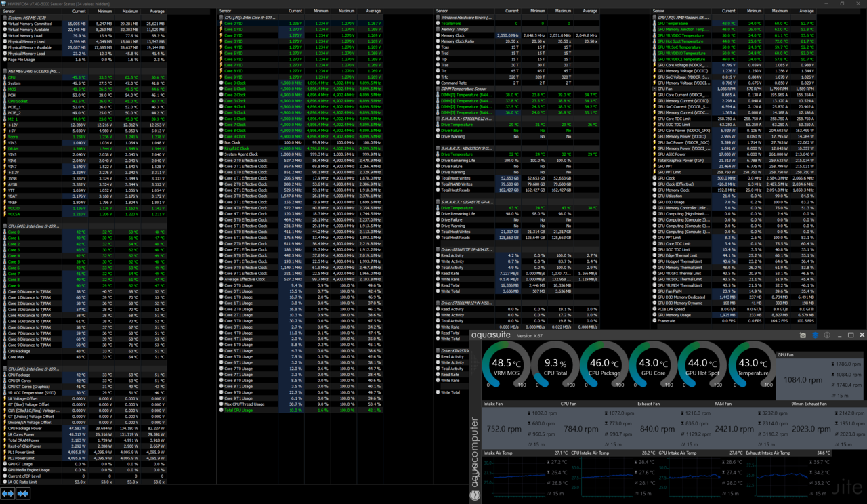Screen dimensions: 867x504
Task: Take a screenshot using aquasuite camera icon
Action: [803, 335]
